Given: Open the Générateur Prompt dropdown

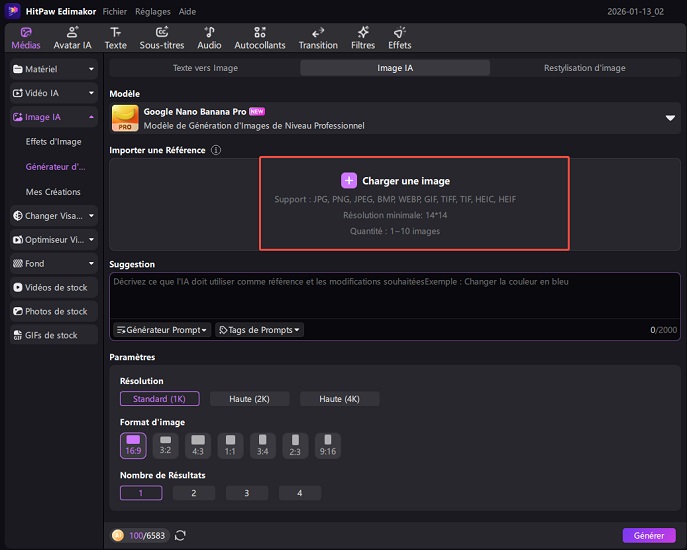Looking at the screenshot, I should click(161, 330).
